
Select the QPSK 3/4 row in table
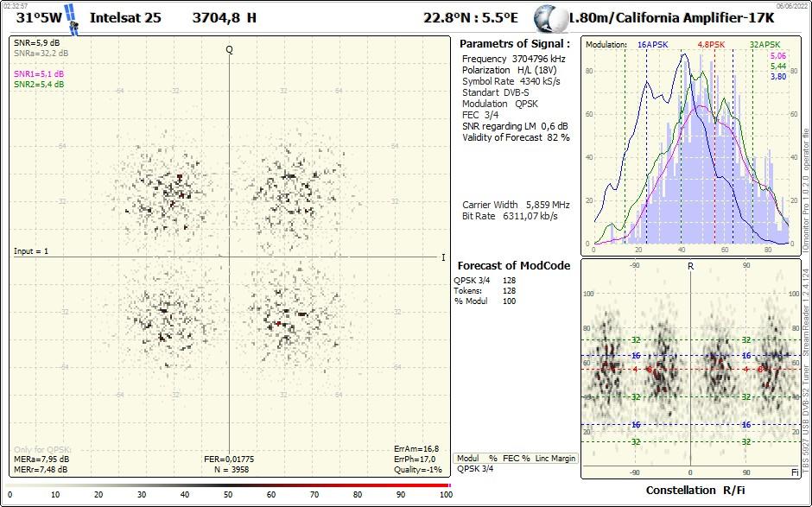(475, 469)
